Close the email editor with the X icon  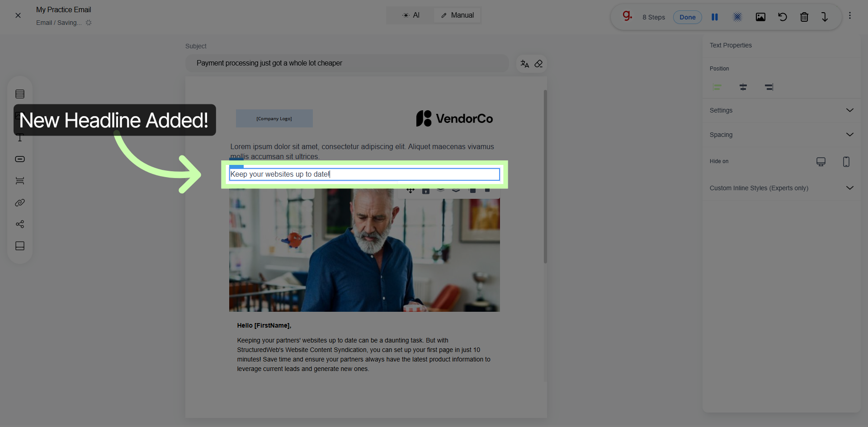[x=18, y=15]
